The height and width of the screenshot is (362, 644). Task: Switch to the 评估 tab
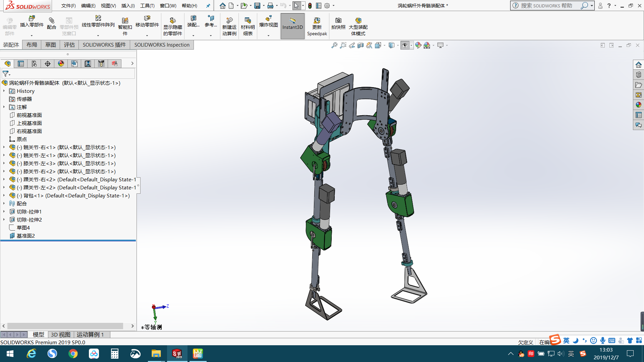(69, 45)
